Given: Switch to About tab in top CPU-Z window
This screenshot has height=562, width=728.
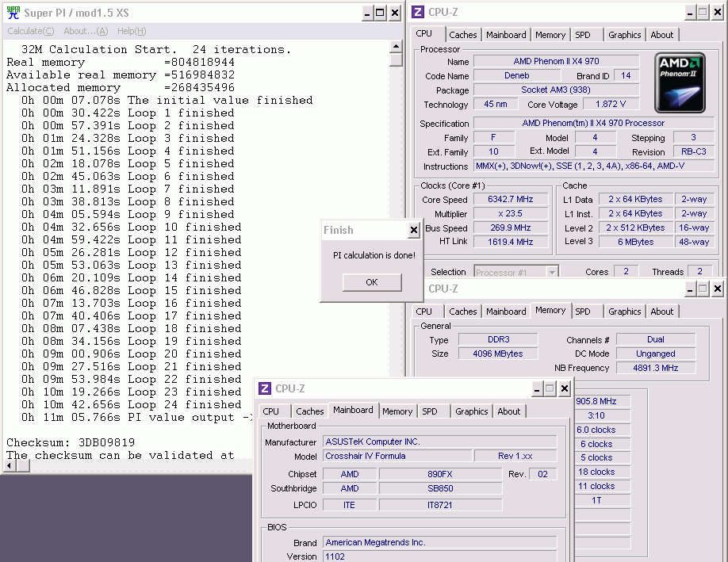Looking at the screenshot, I should coord(661,35).
